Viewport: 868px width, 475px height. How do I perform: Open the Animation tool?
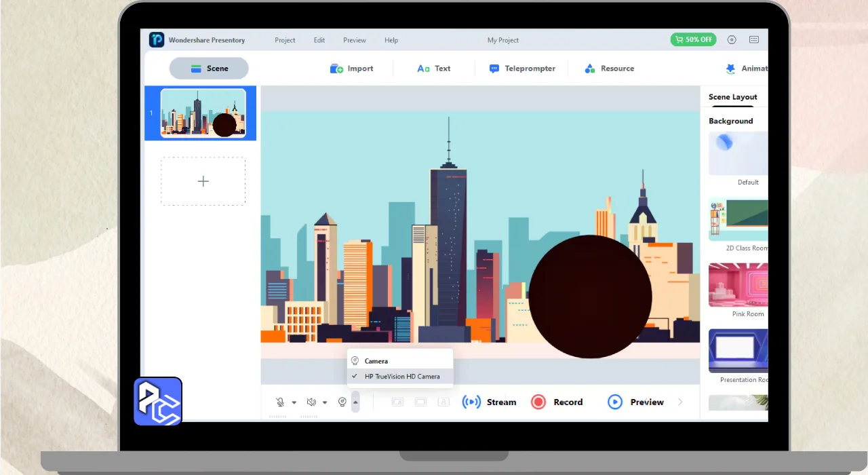pos(746,69)
